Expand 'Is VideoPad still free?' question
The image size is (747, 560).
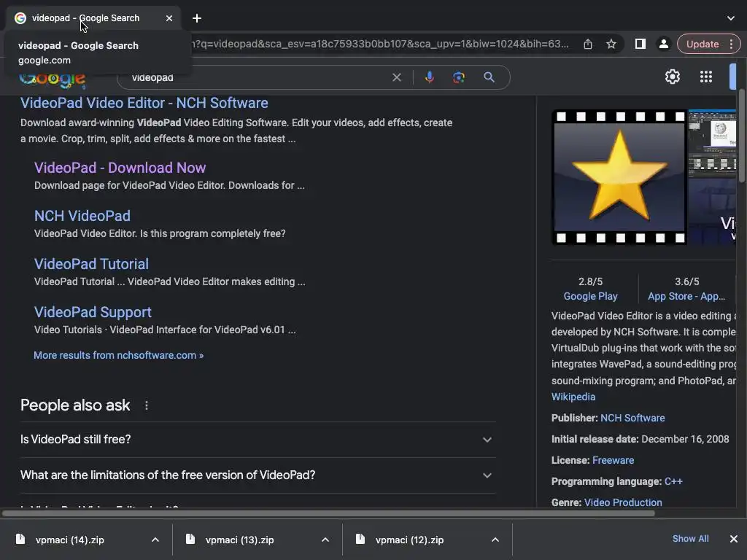point(258,440)
